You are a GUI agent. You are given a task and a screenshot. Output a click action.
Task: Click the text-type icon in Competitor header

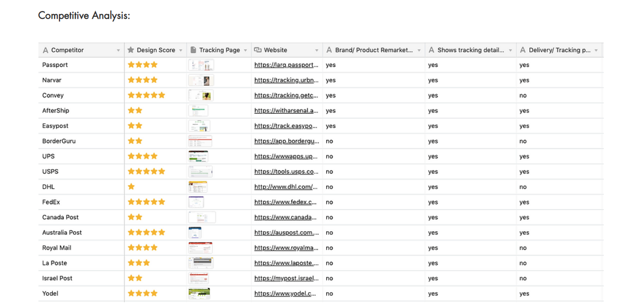[45, 50]
